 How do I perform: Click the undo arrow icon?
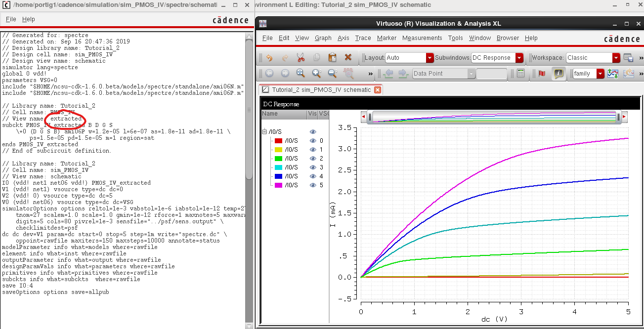[x=269, y=58]
